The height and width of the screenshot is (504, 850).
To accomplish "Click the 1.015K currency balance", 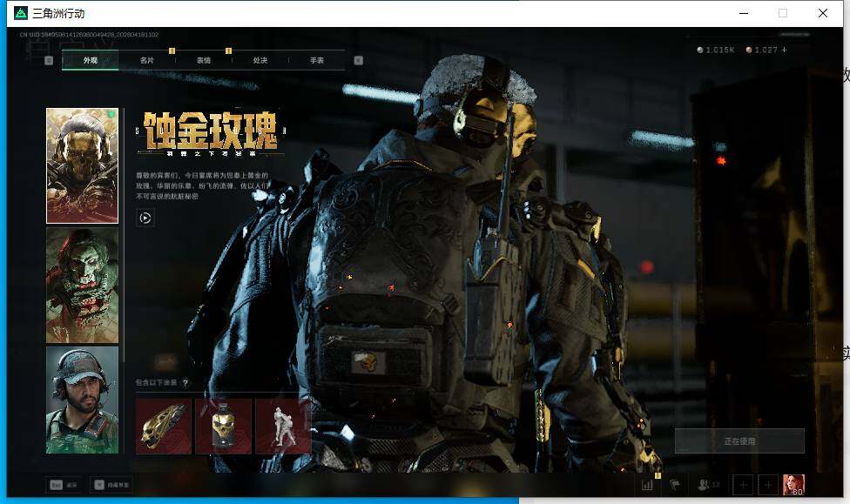I will pos(716,50).
